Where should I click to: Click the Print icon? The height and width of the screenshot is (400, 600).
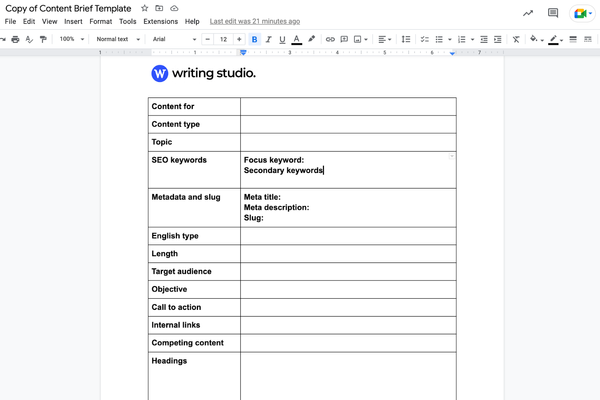[15, 39]
